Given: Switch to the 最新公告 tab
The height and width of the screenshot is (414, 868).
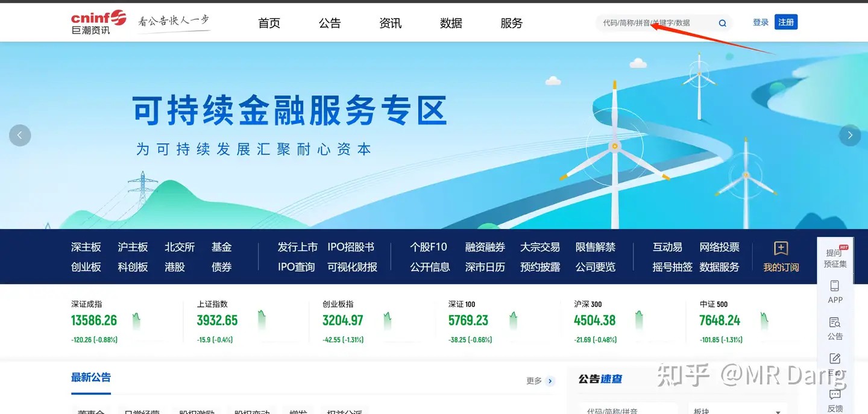Looking at the screenshot, I should [91, 377].
